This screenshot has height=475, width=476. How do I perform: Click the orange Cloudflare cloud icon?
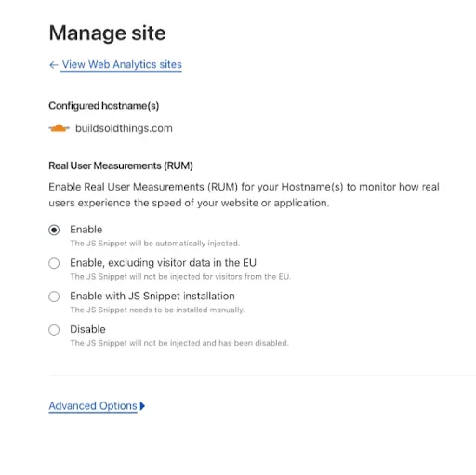pos(59,128)
